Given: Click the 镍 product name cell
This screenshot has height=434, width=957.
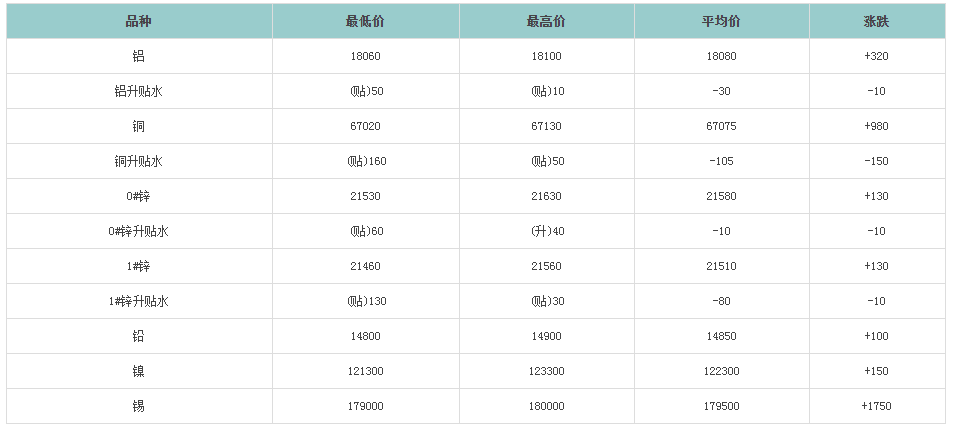Looking at the screenshot, I should pyautogui.click(x=139, y=371).
